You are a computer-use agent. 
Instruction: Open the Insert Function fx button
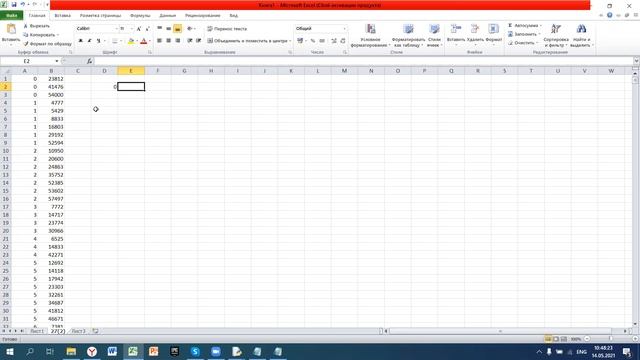(x=89, y=61)
